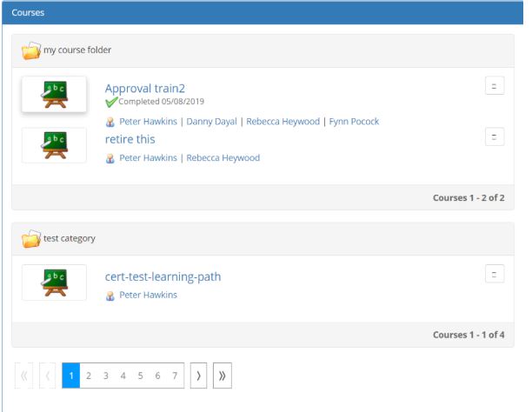Screen dimensions: 532x412
Task: Click the teacher icon under retire this
Action: point(110,158)
